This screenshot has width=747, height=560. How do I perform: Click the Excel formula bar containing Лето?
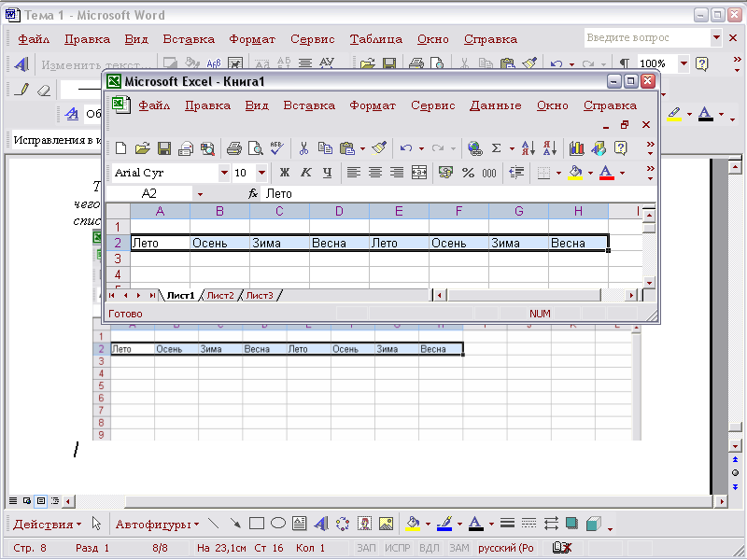coord(458,194)
